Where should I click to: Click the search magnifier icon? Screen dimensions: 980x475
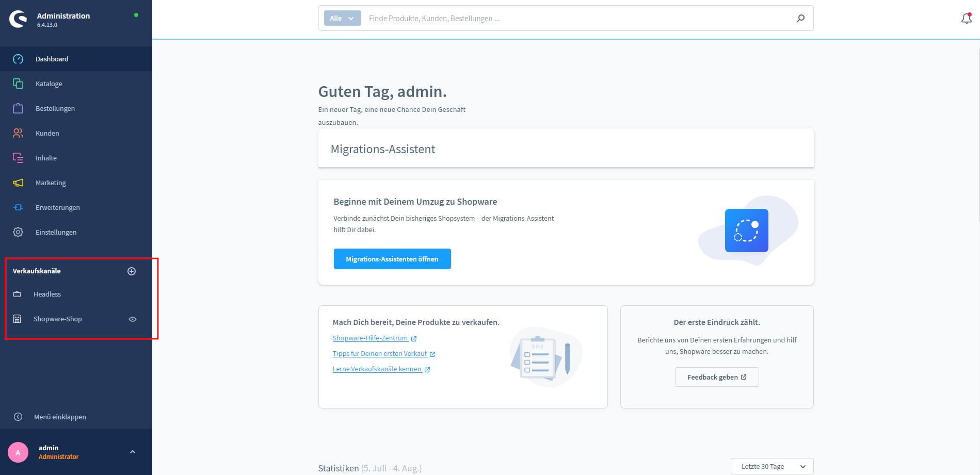[800, 18]
